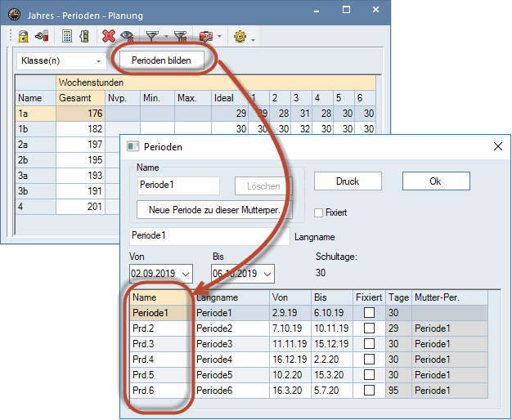Toggle Fixiert checkbox in Prd.6 row
The height and width of the screenshot is (420, 512).
point(369,391)
